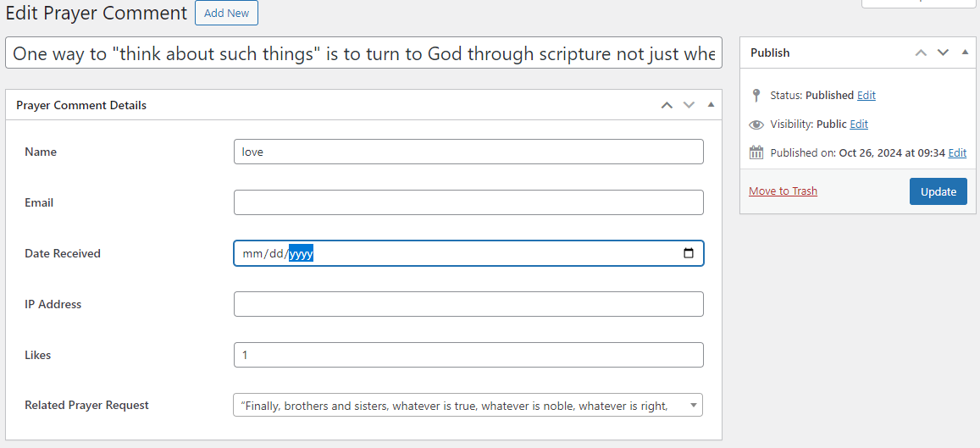Click the status pin icon
Image resolution: width=980 pixels, height=448 pixels.
tap(756, 96)
